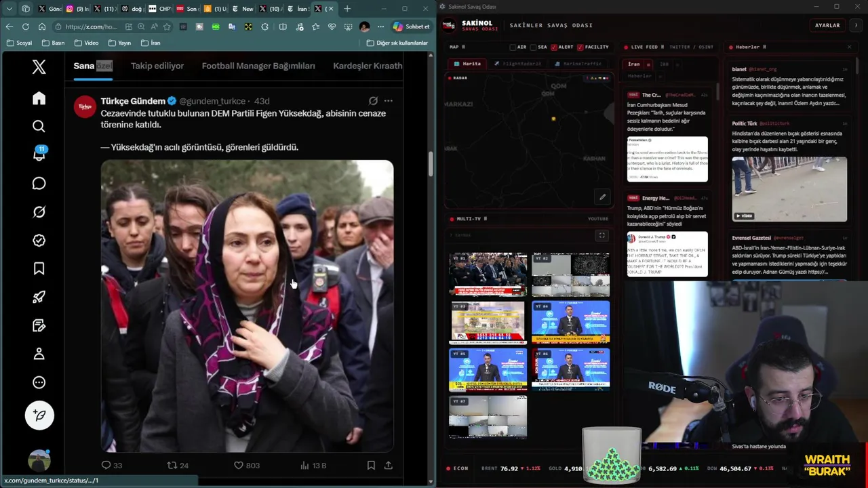View analytics showing 13 B views

coord(313,465)
